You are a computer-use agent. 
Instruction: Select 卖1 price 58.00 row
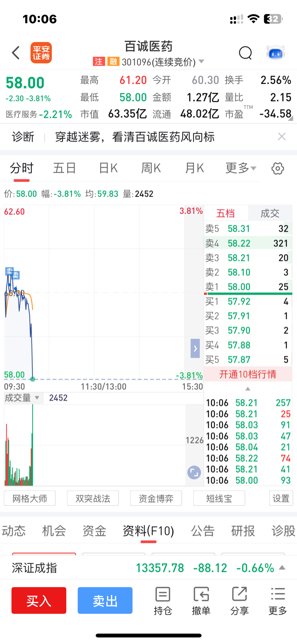pyautogui.click(x=248, y=287)
